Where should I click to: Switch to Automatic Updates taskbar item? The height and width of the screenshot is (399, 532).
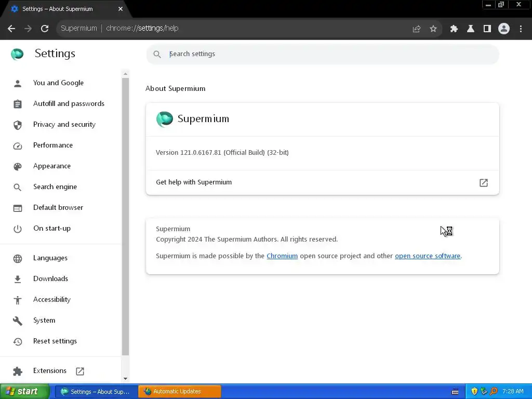pyautogui.click(x=180, y=392)
